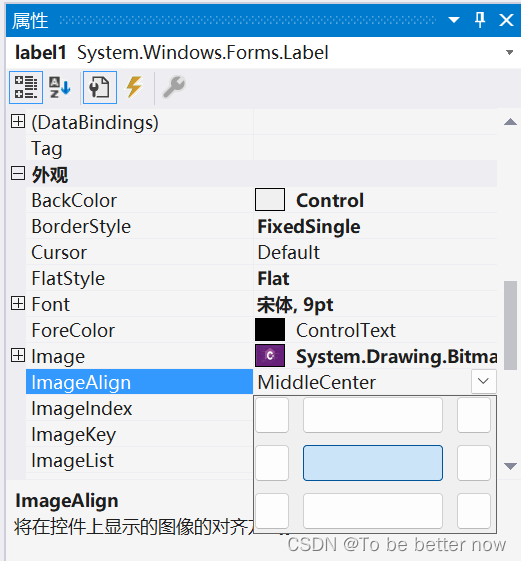521x561 pixels.
Task: Pick bottom-right image alignment box
Action: pos(474,511)
